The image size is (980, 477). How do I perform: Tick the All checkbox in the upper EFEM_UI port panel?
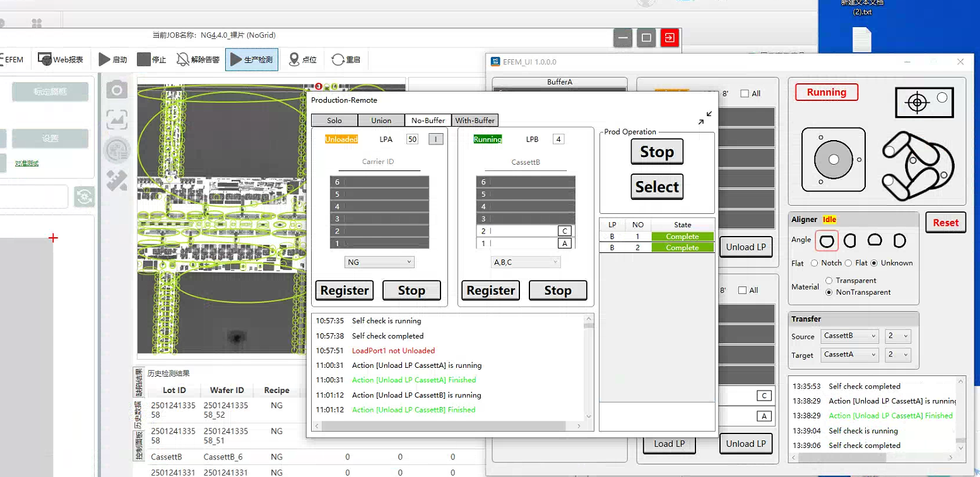[745, 93]
